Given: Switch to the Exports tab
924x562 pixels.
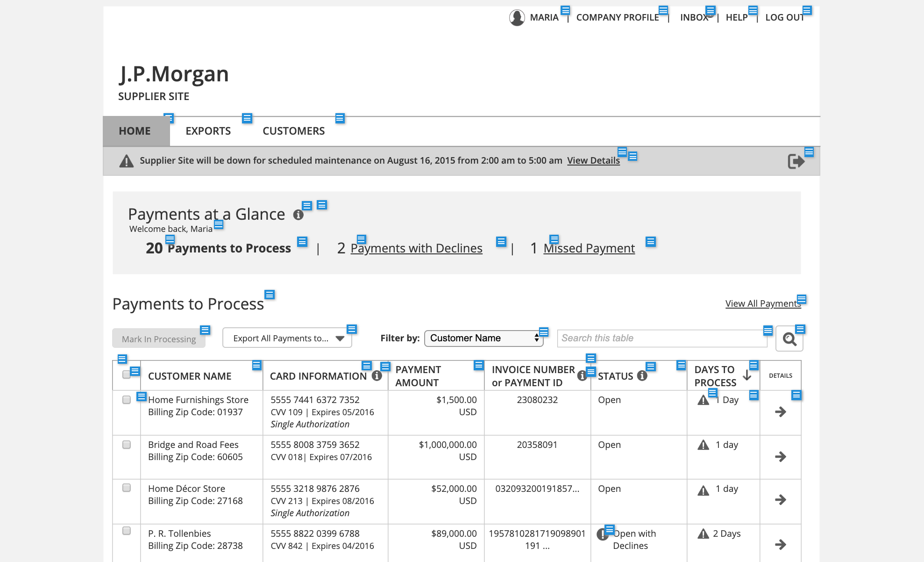Looking at the screenshot, I should 208,131.
